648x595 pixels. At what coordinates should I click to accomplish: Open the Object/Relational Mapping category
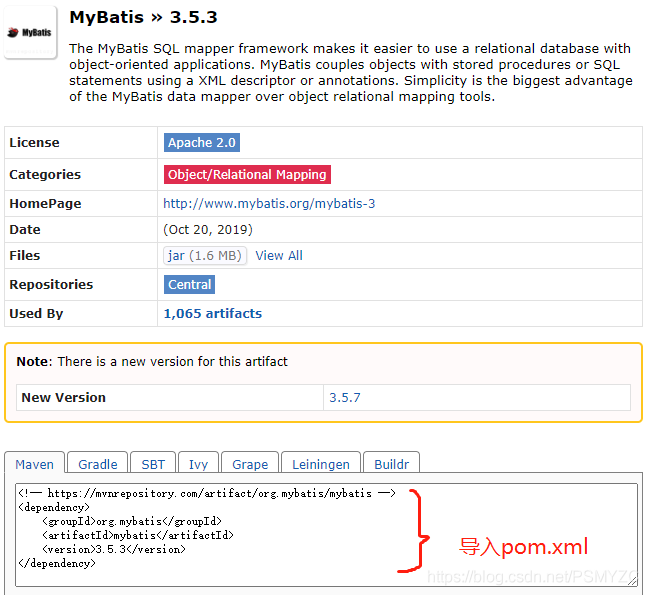tap(247, 174)
